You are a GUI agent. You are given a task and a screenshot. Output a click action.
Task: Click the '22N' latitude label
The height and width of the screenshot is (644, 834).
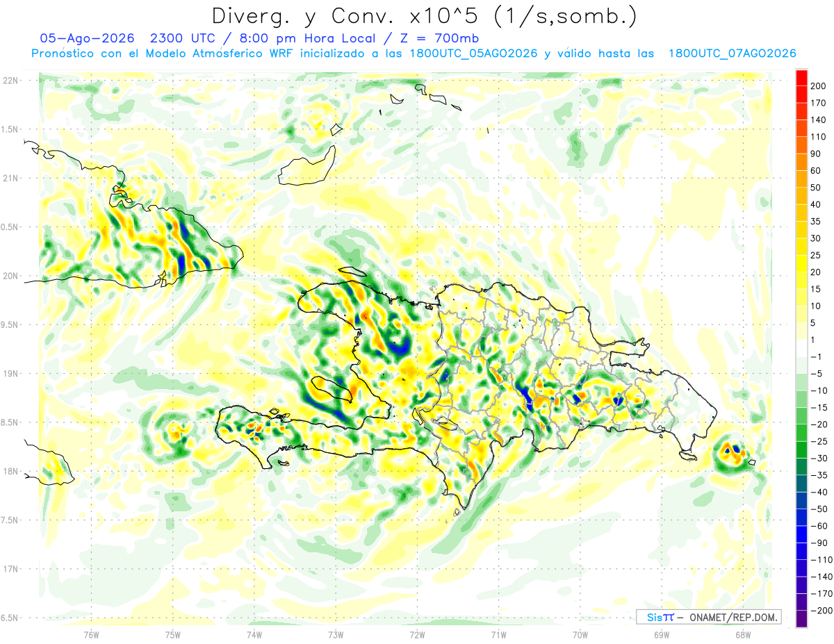click(10, 81)
